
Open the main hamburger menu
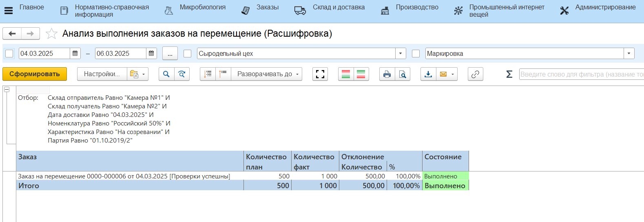tap(8, 11)
